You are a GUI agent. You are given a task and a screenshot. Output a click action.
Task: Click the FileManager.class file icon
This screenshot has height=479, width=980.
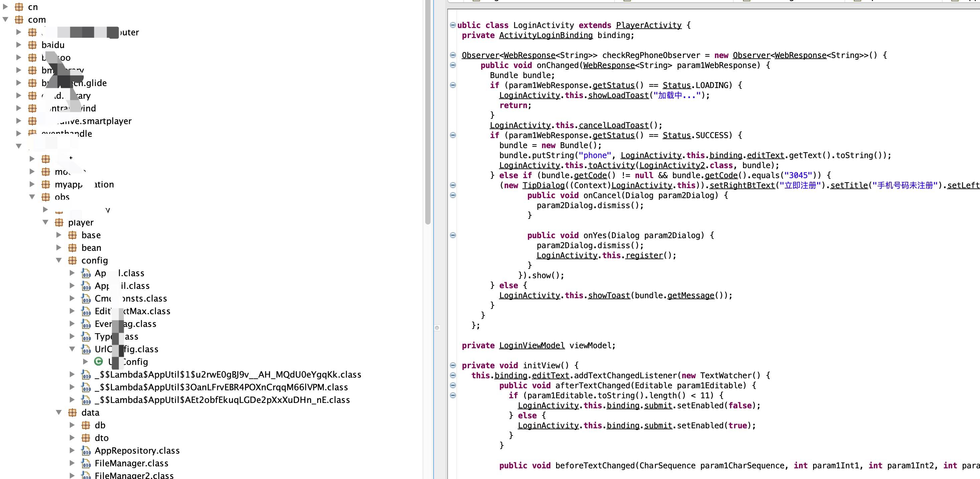[x=86, y=463]
